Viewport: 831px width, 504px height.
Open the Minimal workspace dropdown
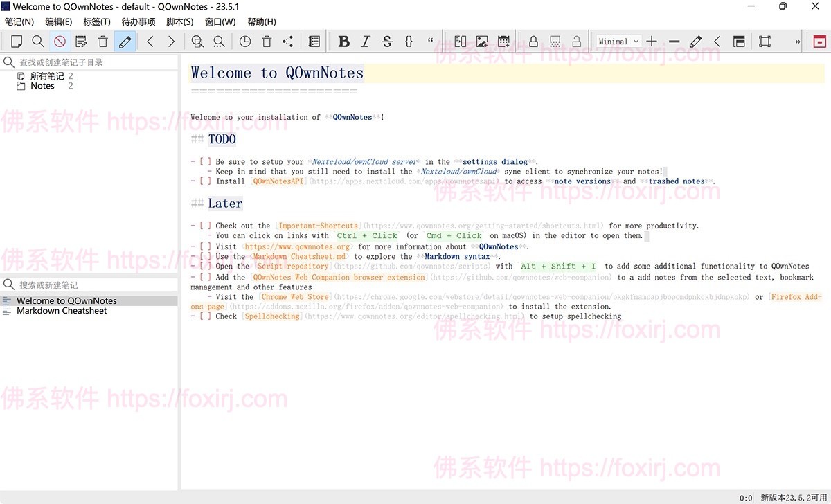click(618, 41)
